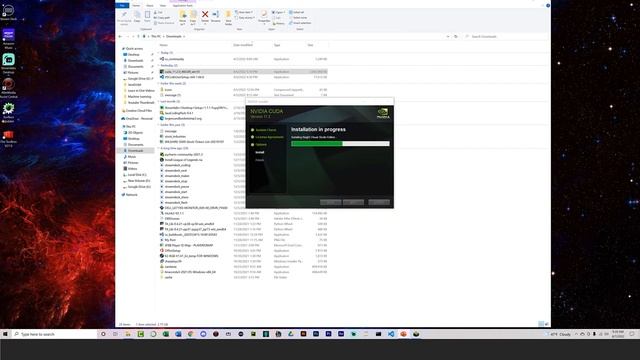
Task: Select the Anaconda3 Windows installer file row
Action: (242, 272)
